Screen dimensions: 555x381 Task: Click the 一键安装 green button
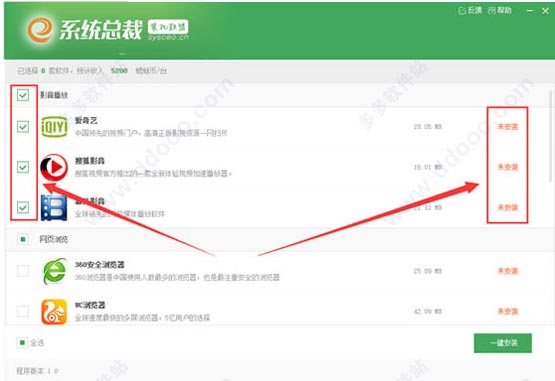coord(503,343)
